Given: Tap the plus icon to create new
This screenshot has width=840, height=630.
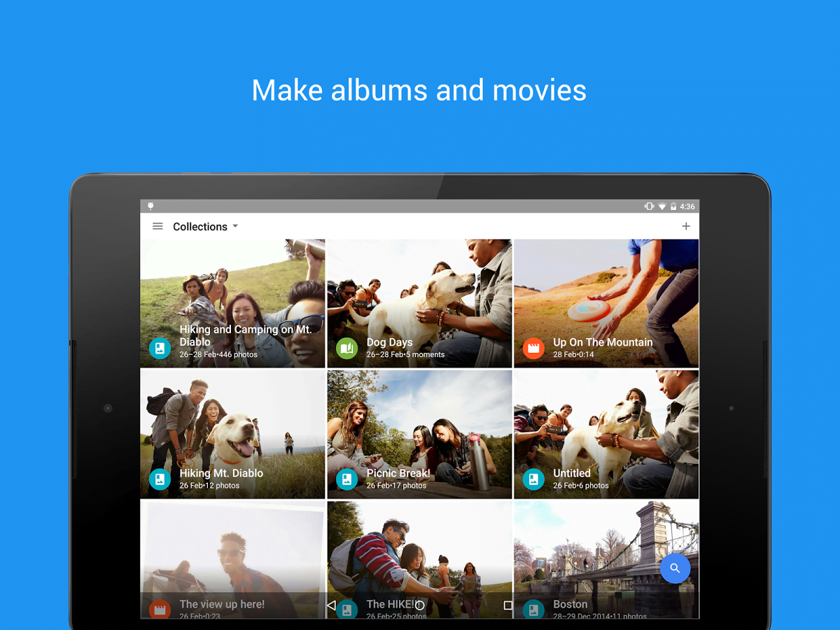Looking at the screenshot, I should 686,226.
